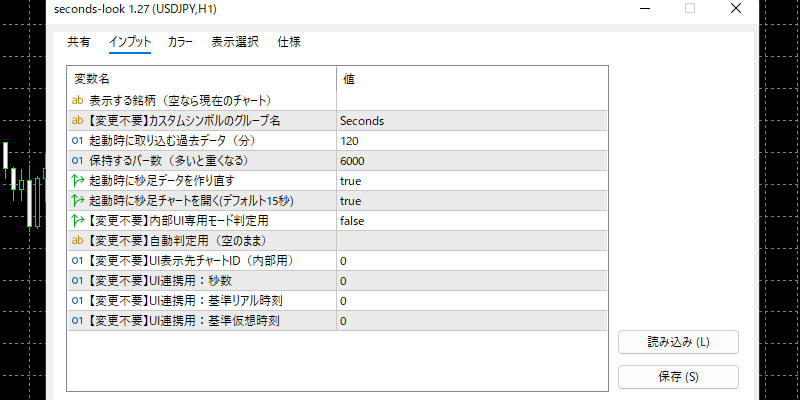The image size is (800, 400).
Task: Click the arrow icon beside 内部UI専用モード判定用
Action: [x=77, y=220]
